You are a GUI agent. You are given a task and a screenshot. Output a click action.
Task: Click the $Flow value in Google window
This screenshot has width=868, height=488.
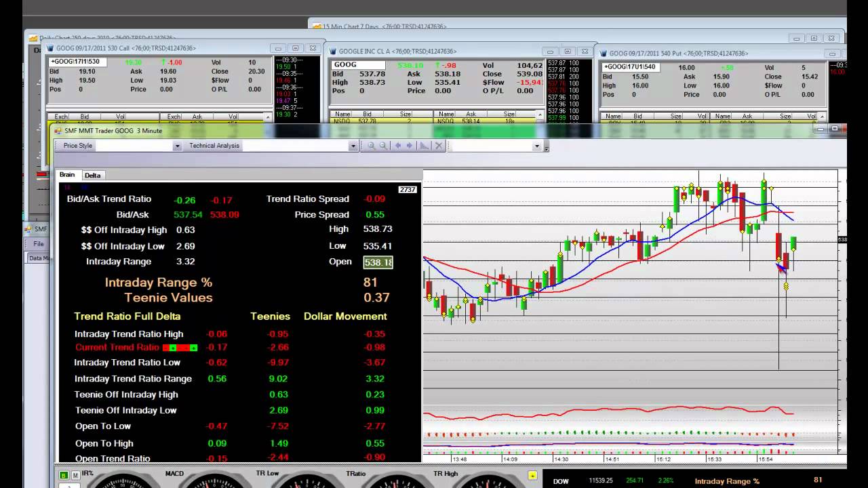point(529,82)
